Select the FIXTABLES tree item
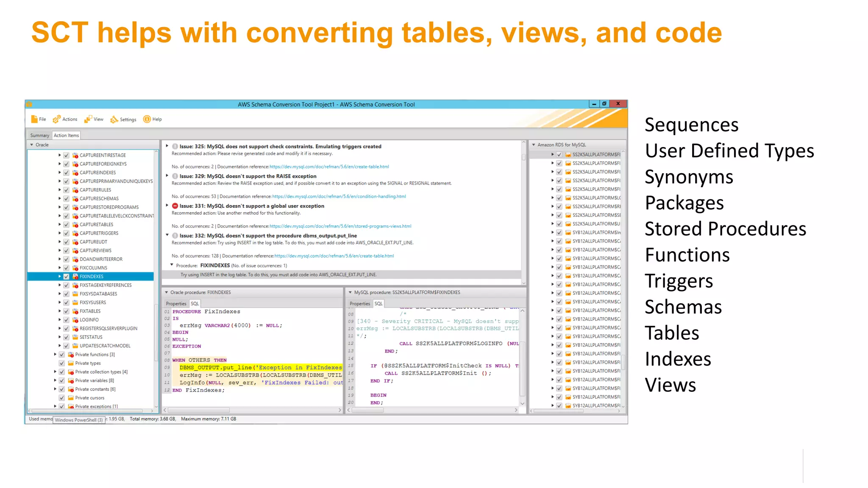Image resolution: width=868 pixels, height=488 pixels. tap(90, 311)
